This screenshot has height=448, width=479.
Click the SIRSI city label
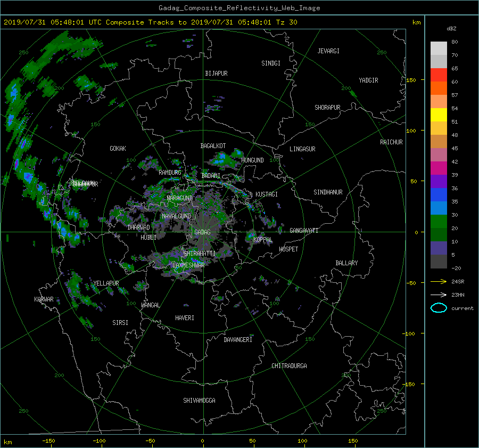pos(120,323)
